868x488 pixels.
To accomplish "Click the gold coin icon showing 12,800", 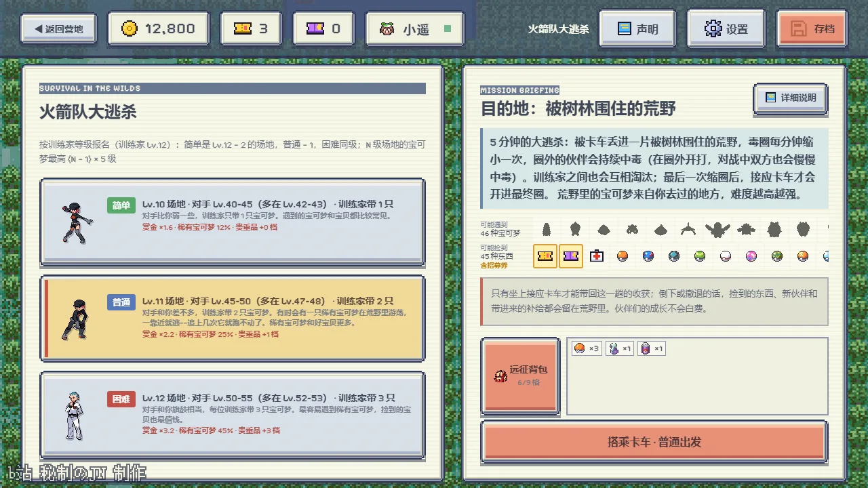I will click(x=130, y=28).
